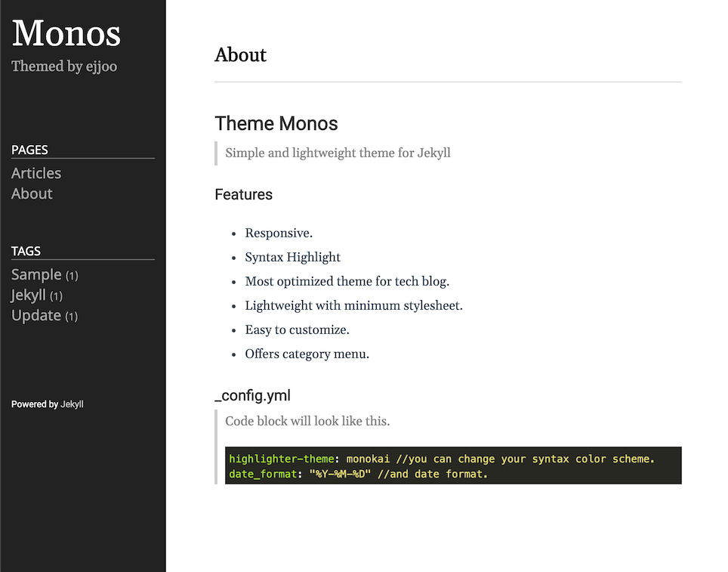Click the TAGS section header

26,251
